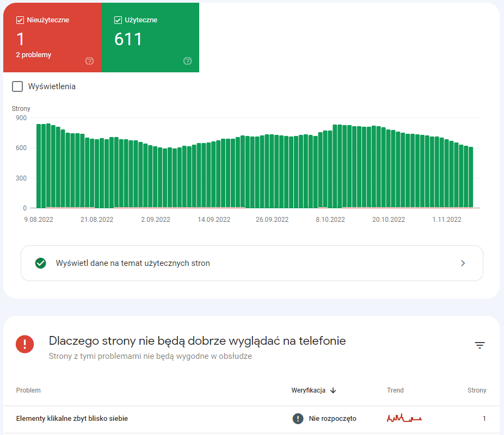Click the Problem column header
Image resolution: width=504 pixels, height=435 pixels.
pyautogui.click(x=28, y=390)
